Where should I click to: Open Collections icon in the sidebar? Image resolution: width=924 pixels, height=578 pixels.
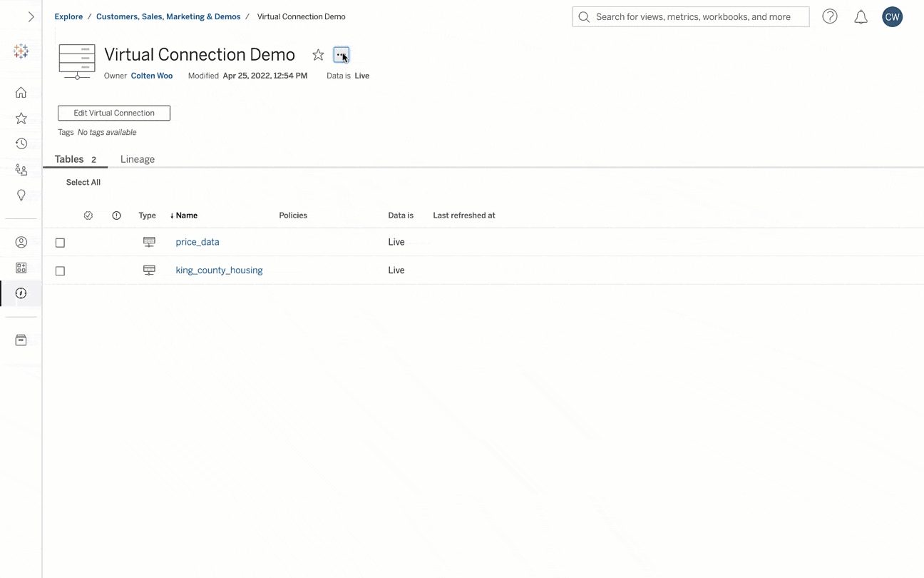[x=21, y=268]
